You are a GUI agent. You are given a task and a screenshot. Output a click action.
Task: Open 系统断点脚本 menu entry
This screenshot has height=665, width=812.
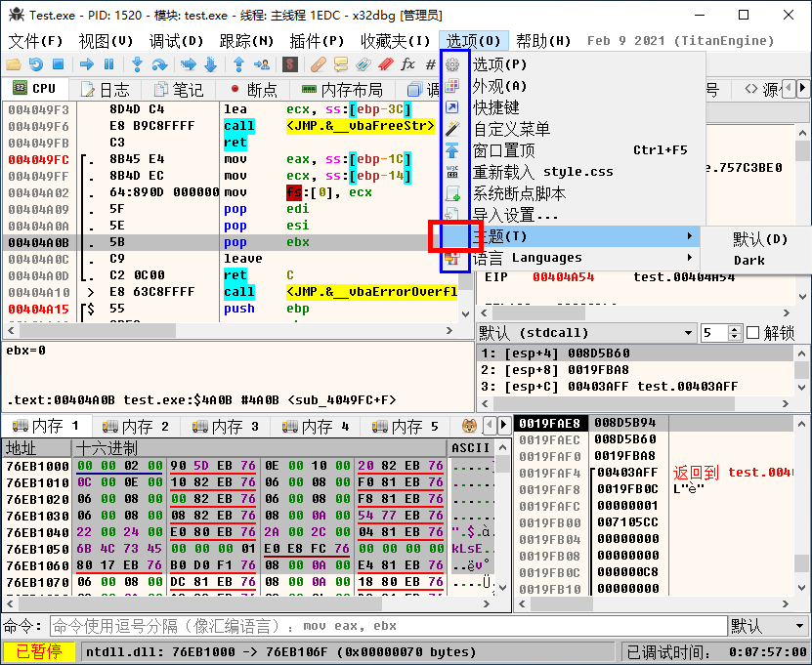[573, 193]
